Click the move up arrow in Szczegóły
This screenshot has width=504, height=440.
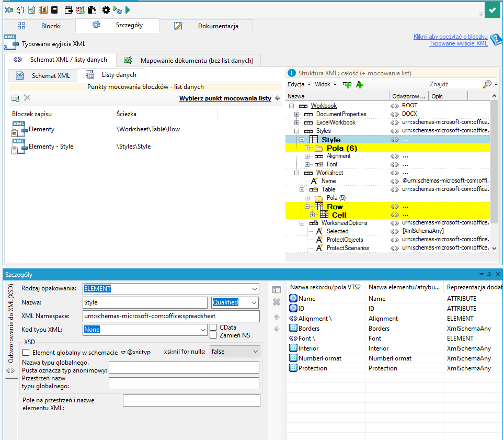pyautogui.click(x=277, y=317)
